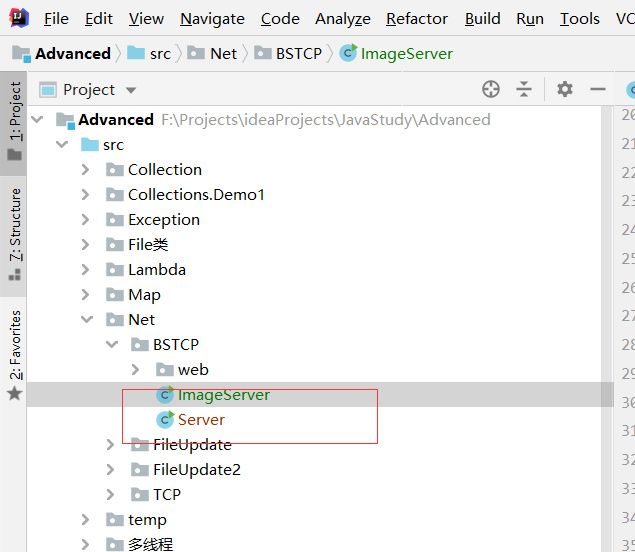This screenshot has width=635, height=552.
Task: Expand the File类 folder
Action: point(85,245)
